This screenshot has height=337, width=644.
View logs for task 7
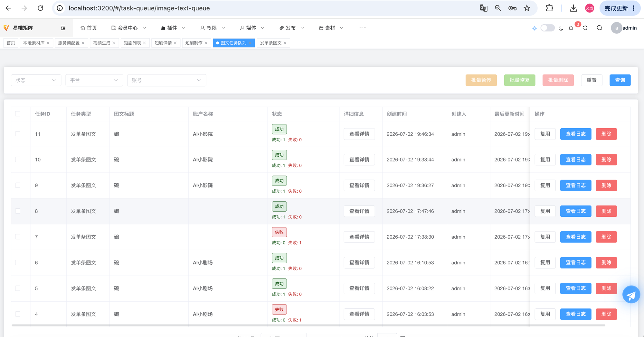pos(576,237)
